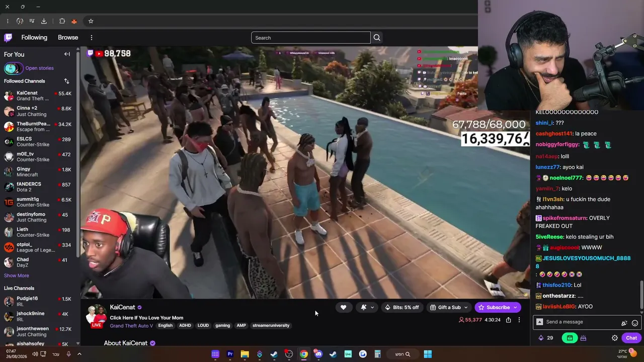The width and height of the screenshot is (644, 362).
Task: Claim the green channel points chest
Action: (x=570, y=338)
